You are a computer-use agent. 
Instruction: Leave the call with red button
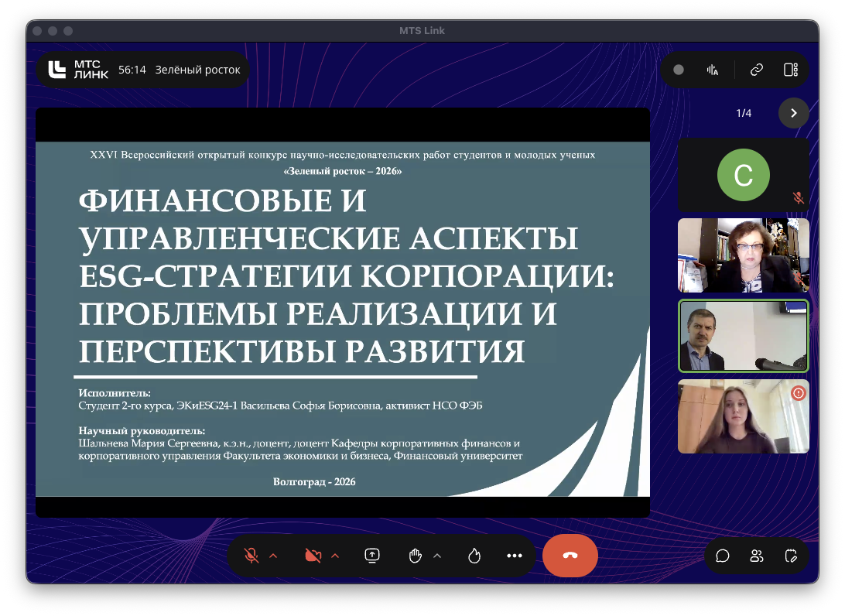pyautogui.click(x=570, y=556)
